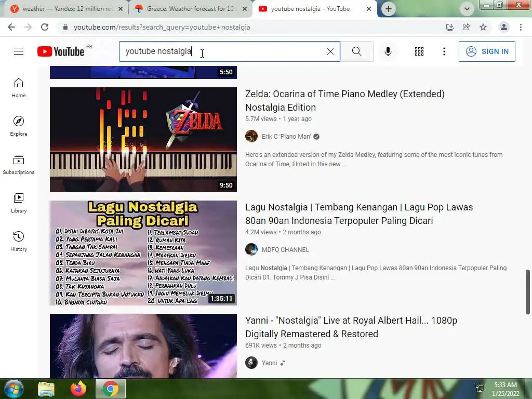Screen dimensions: 532x399
Task: Open MDFQ CHANNEL avatar
Action: click(251, 249)
